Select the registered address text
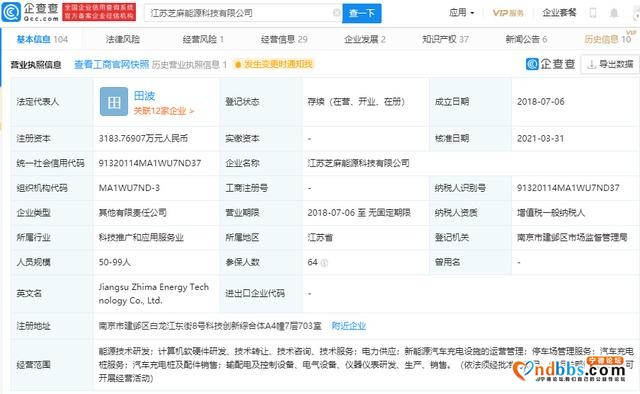 tap(210, 326)
